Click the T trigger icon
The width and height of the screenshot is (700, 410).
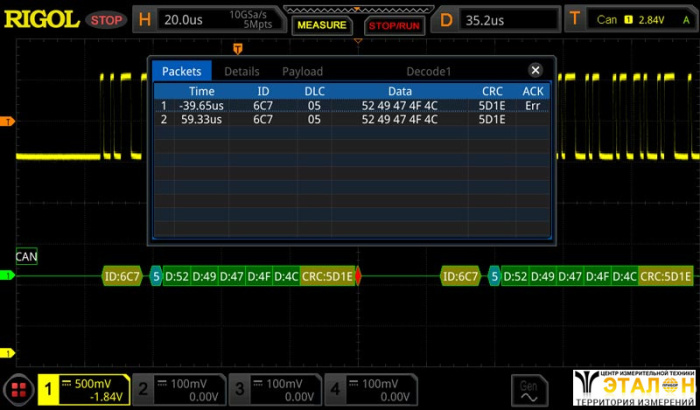coord(574,19)
